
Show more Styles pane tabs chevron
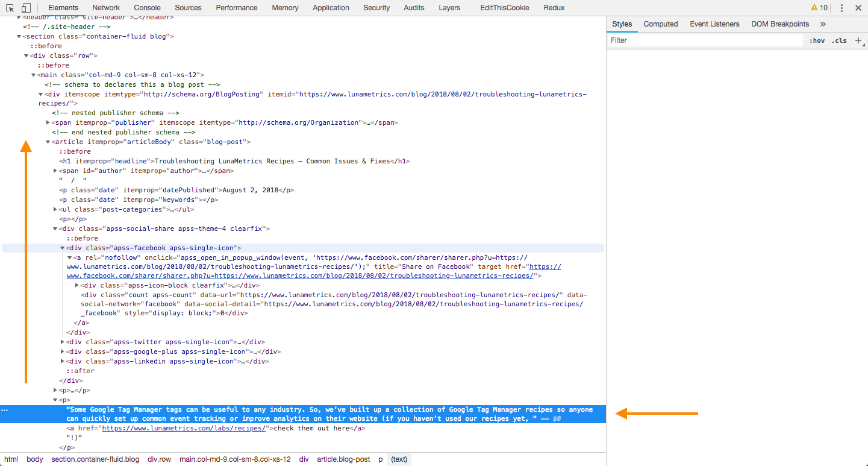point(823,24)
